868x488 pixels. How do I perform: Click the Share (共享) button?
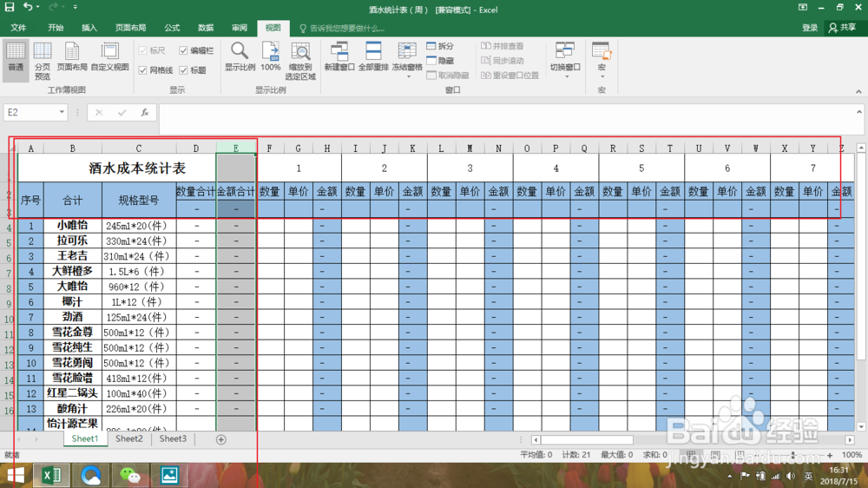(843, 28)
